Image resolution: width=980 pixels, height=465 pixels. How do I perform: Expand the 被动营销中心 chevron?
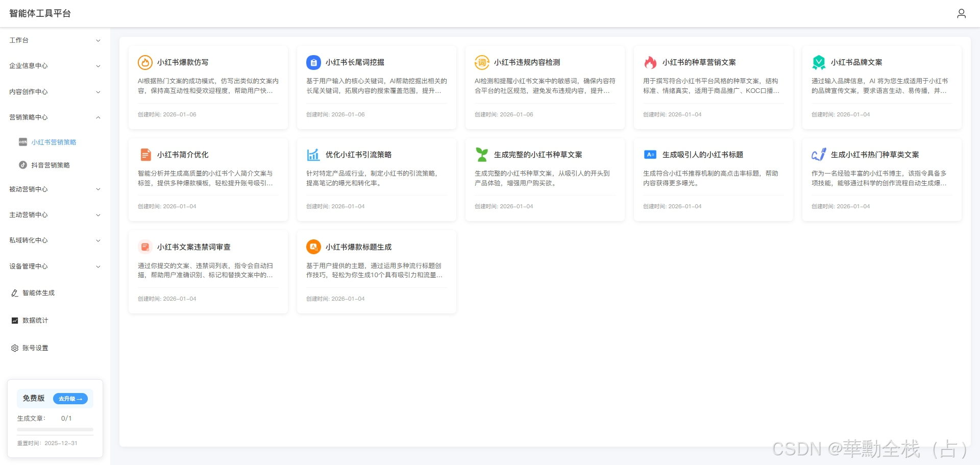coord(98,189)
